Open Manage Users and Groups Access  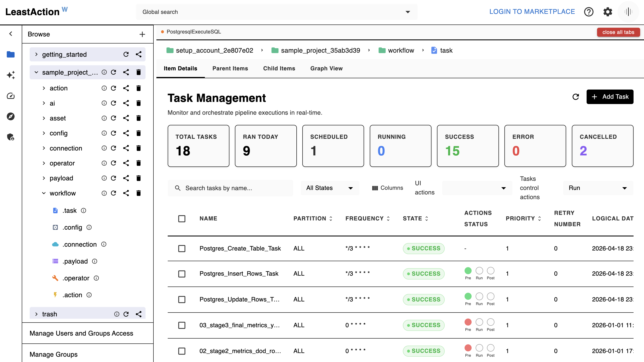tap(81, 333)
